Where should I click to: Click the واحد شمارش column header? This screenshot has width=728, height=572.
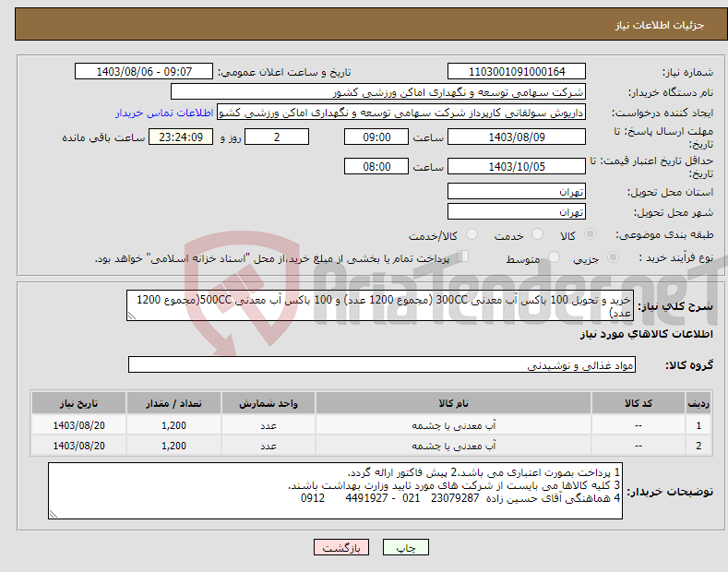click(269, 403)
